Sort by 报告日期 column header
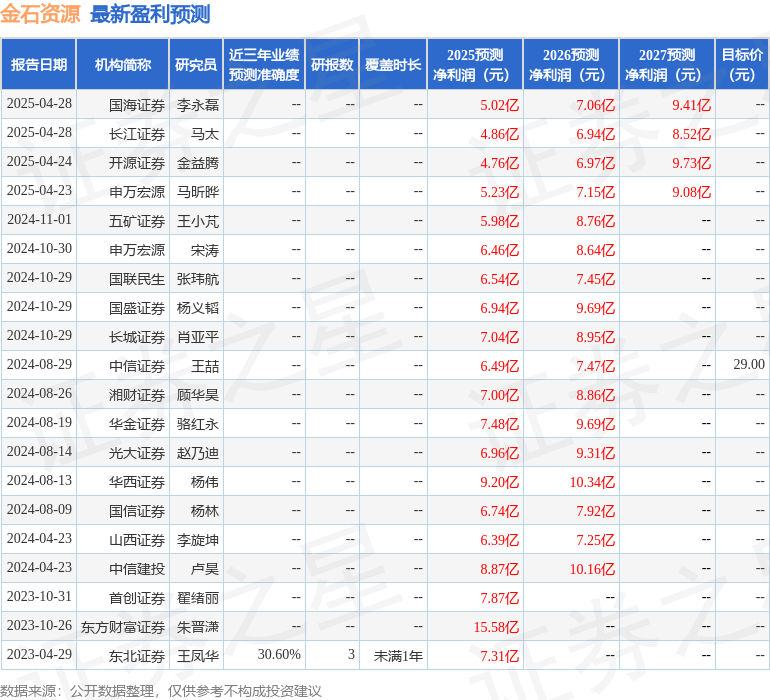 click(39, 65)
